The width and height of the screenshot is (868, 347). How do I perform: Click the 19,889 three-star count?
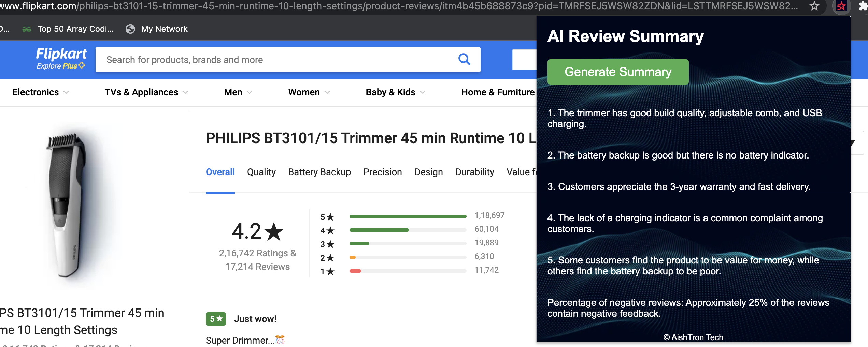click(486, 243)
